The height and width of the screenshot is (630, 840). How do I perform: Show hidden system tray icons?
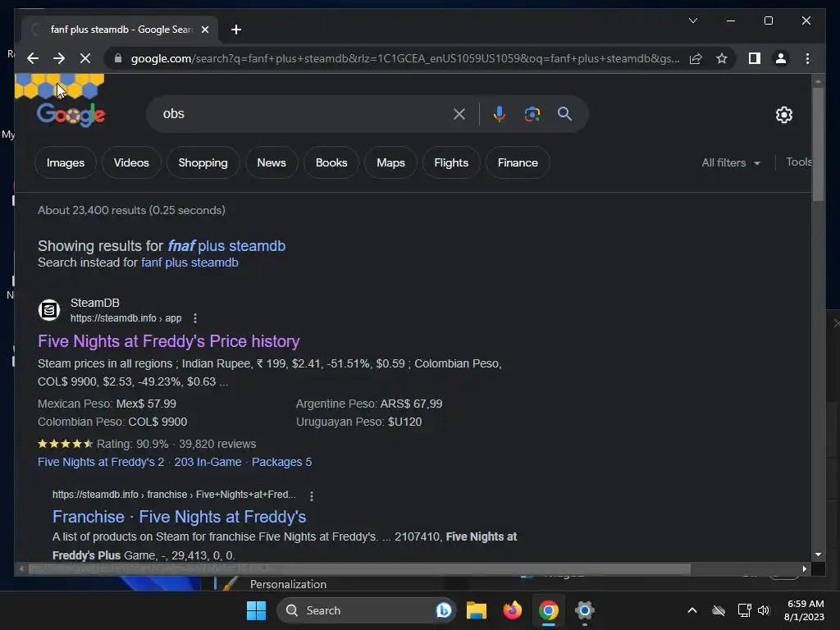pos(692,610)
